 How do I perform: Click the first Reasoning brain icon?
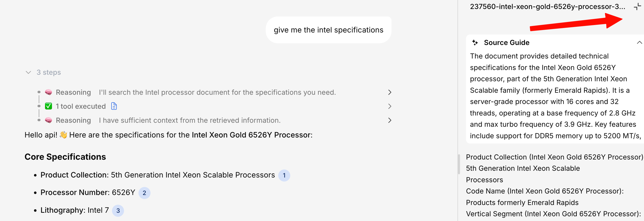[x=48, y=92]
